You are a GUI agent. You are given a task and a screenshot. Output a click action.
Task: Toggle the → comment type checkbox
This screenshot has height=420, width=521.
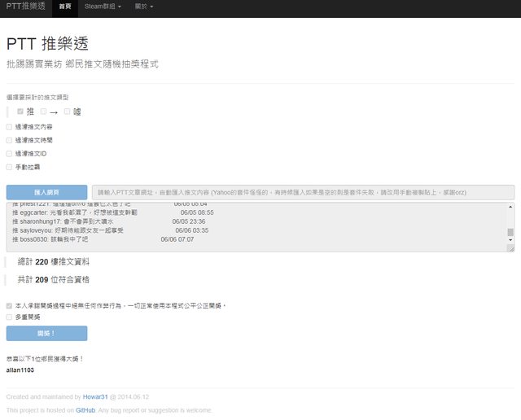44,112
